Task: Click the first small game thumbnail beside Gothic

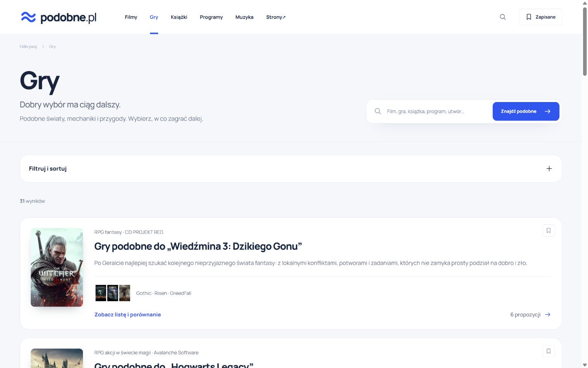Action: pyautogui.click(x=101, y=293)
